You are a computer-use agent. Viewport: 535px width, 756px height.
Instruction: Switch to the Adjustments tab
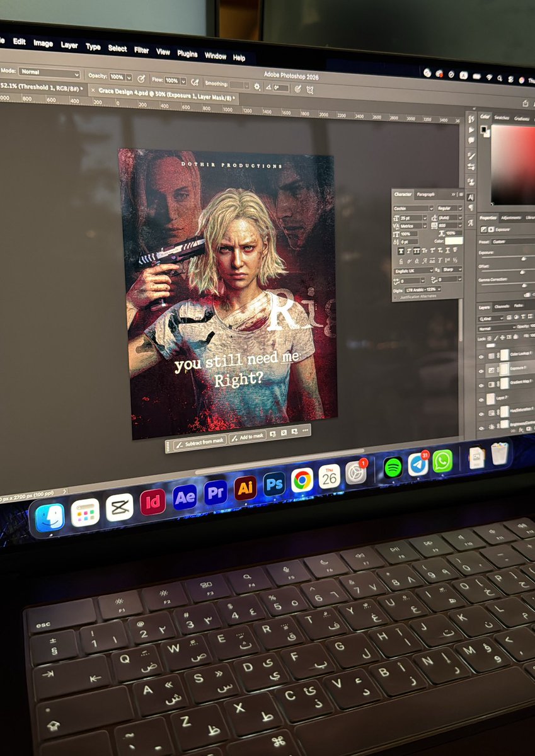511,218
